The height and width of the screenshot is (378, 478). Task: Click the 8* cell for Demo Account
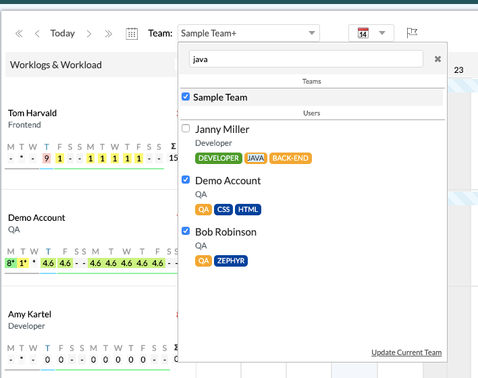(11, 263)
